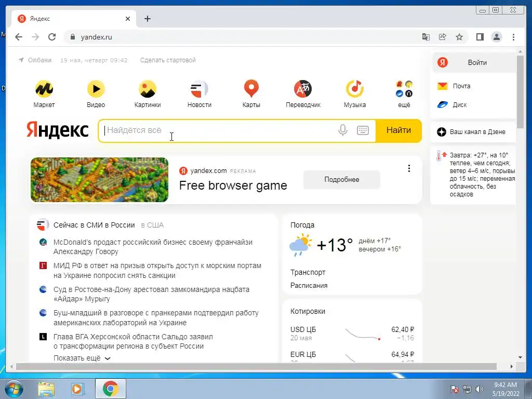Open Windows Media Player from taskbar
This screenshot has width=532, height=399.
(77, 389)
